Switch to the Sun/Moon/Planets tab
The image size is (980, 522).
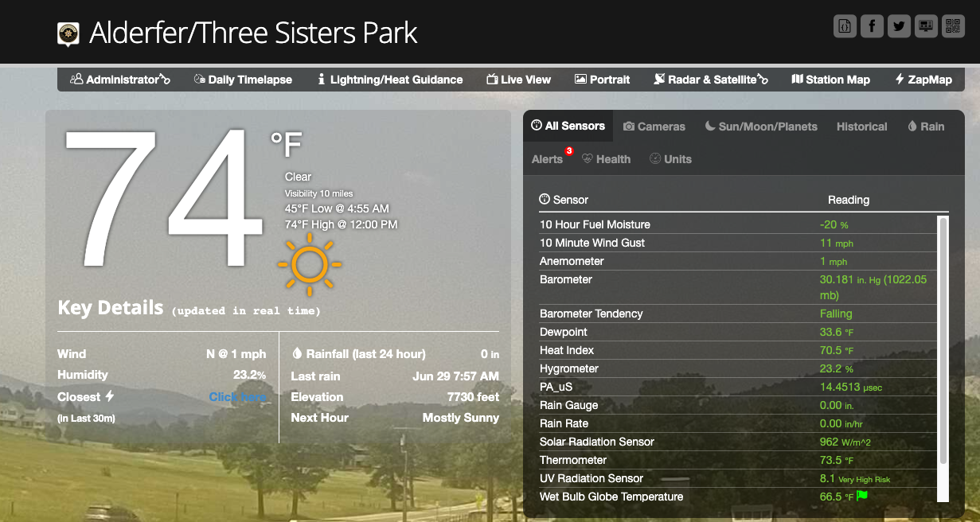point(761,127)
